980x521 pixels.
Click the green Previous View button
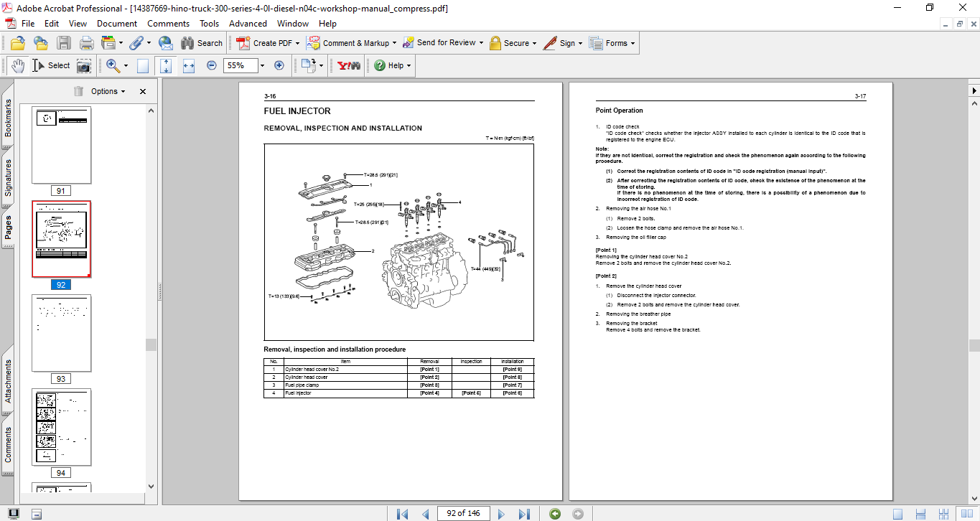555,514
